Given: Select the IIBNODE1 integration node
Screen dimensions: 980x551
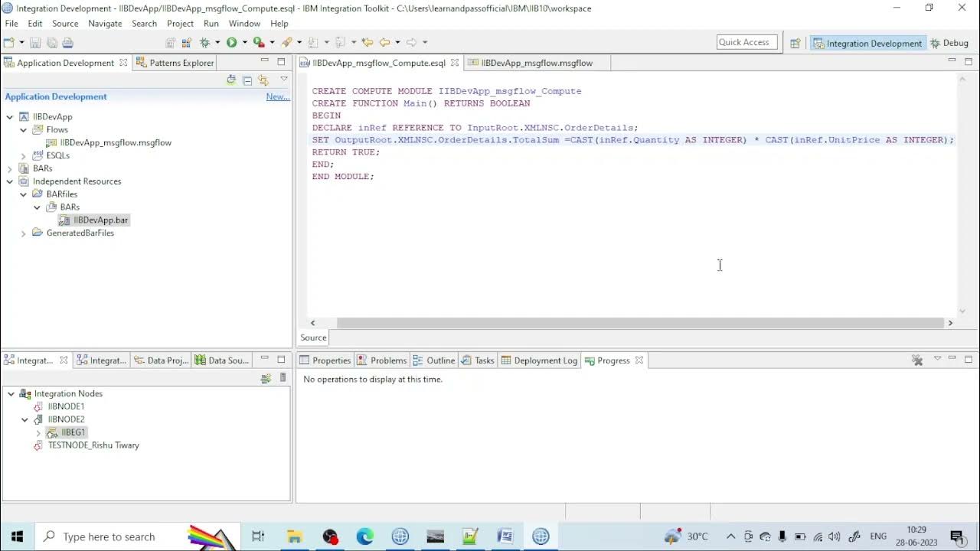Looking at the screenshot, I should tap(60, 407).
